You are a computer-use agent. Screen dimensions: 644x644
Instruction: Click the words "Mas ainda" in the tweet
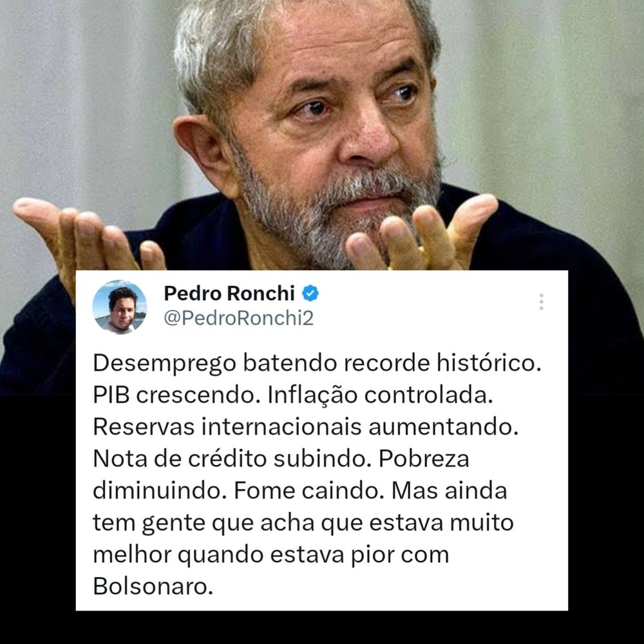click(x=450, y=490)
